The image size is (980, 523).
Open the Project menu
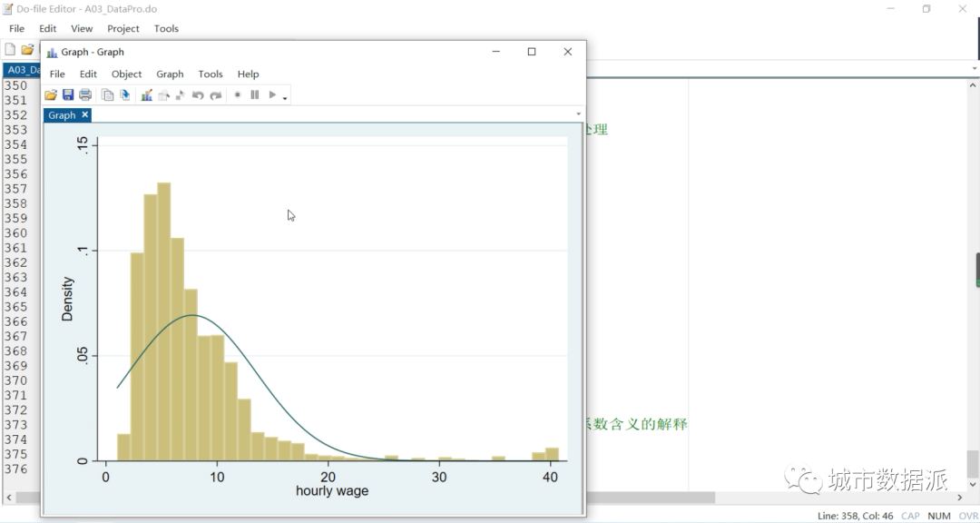click(123, 28)
